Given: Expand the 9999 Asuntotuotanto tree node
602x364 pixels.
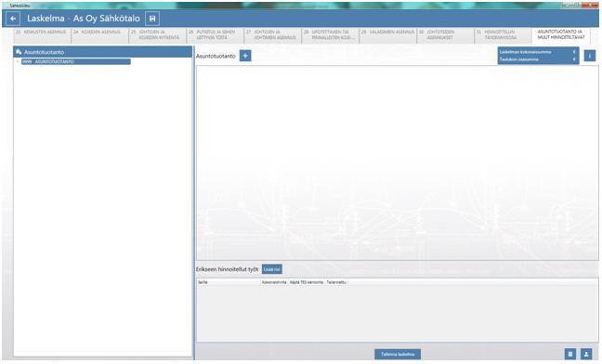Looking at the screenshot, I should tap(18, 62).
